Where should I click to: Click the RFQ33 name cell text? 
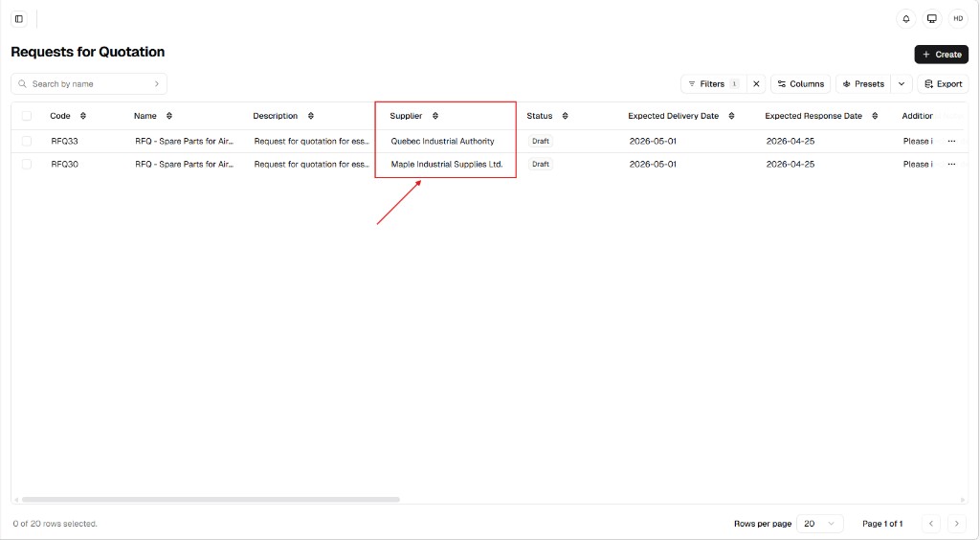pos(184,142)
